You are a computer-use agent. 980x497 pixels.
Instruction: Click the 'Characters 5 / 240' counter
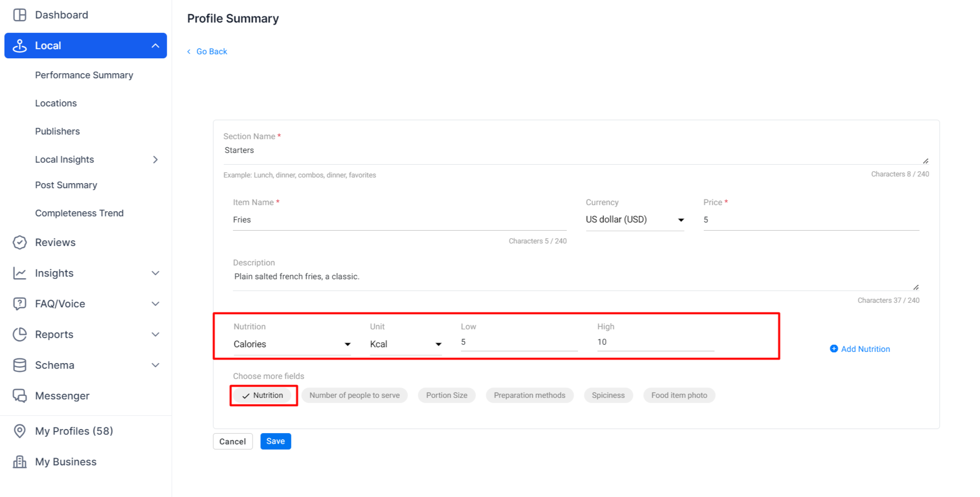pyautogui.click(x=538, y=241)
